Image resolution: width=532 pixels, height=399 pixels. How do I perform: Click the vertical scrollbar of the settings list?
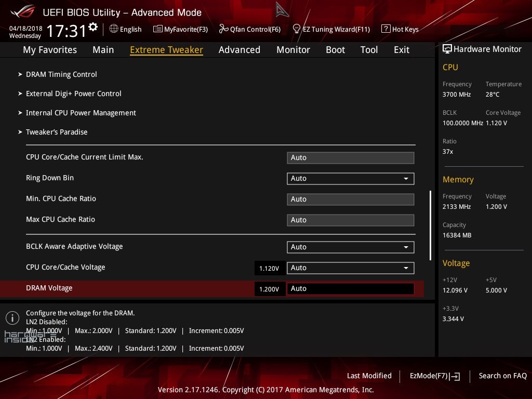point(430,225)
